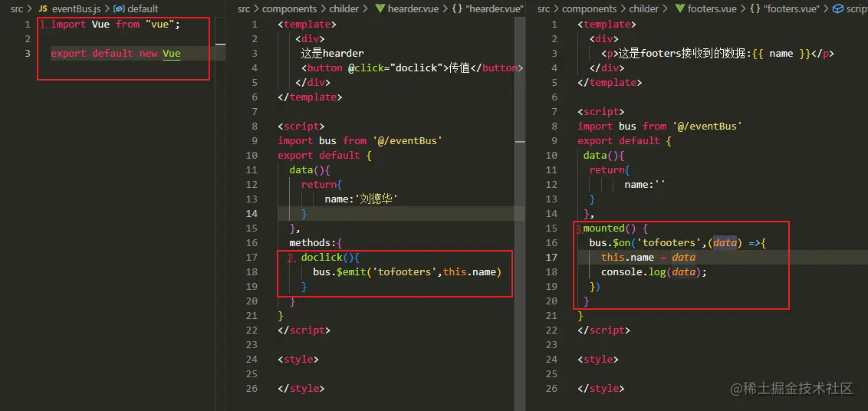Click name:'刘德华' line in hearder.vue
Screen dimensions: 868x411
pyautogui.click(x=361, y=199)
